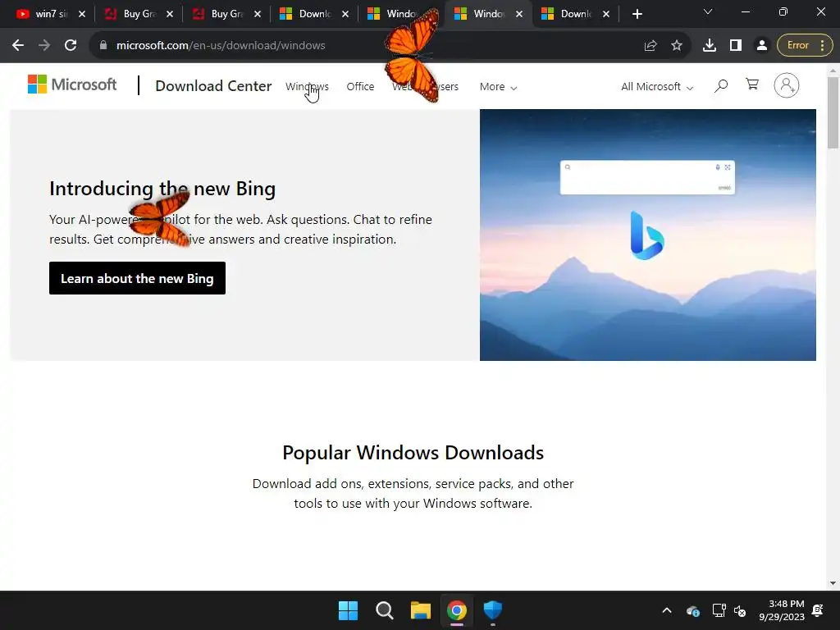Click the Bing mountain promo image
Viewport: 840px width, 630px height.
click(x=648, y=235)
